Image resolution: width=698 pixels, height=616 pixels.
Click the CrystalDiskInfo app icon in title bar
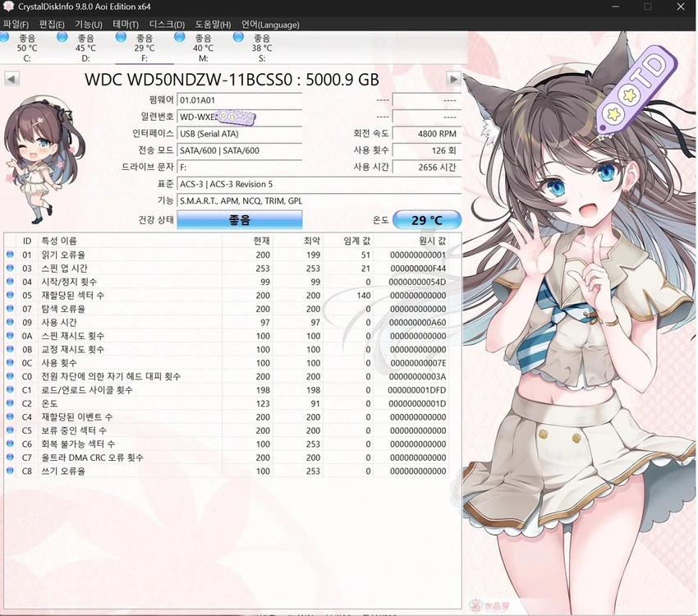pos(8,7)
